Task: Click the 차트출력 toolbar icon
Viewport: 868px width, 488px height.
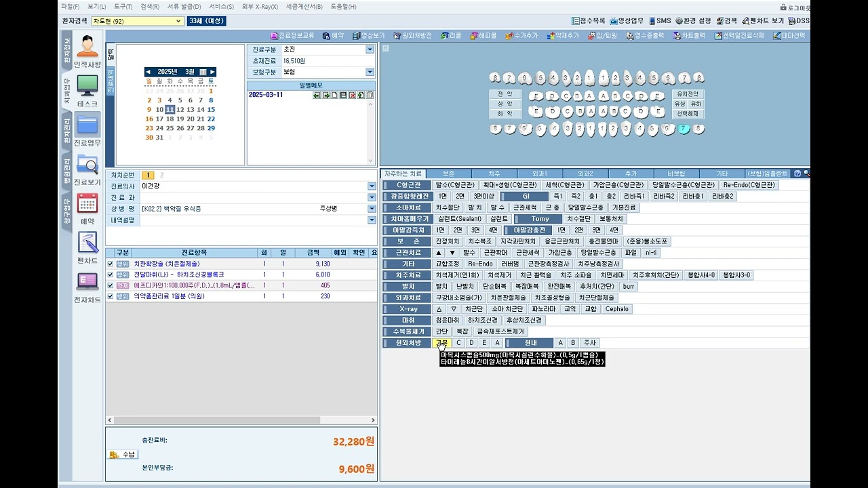Action: pos(688,35)
